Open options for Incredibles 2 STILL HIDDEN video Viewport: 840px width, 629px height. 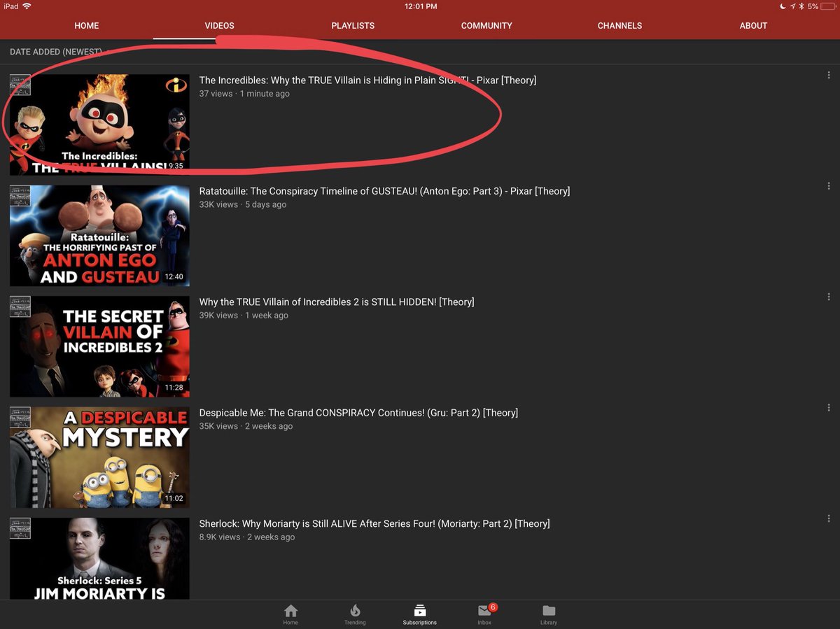tap(829, 297)
